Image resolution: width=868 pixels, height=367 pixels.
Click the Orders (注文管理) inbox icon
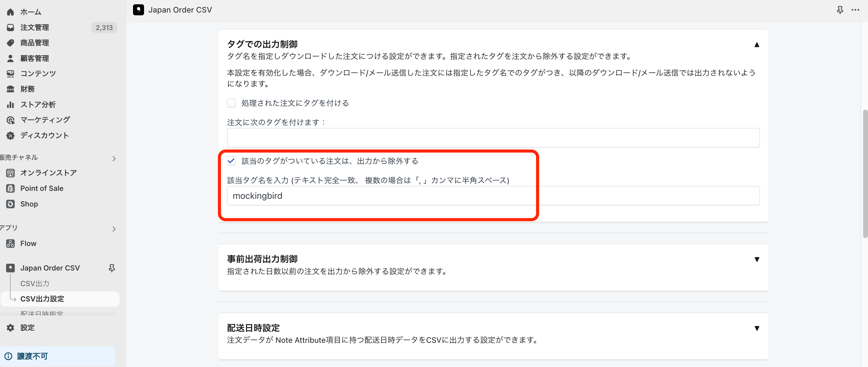click(10, 28)
